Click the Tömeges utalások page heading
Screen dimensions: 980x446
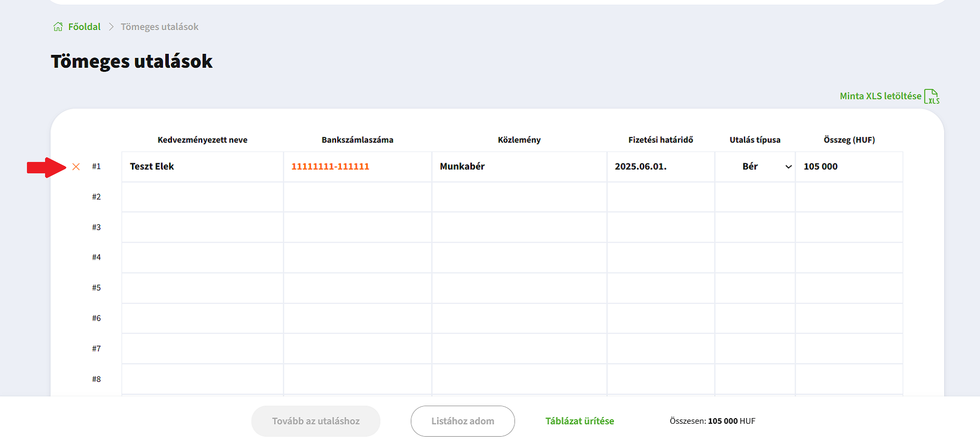coord(132,62)
